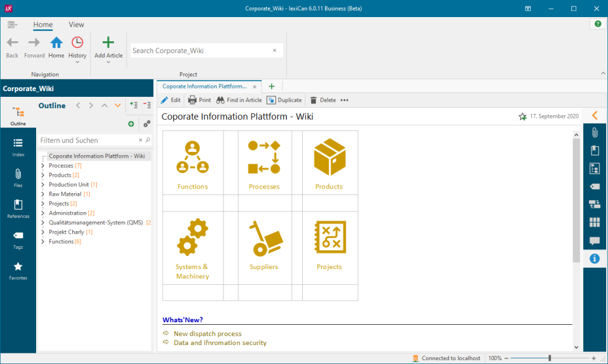Collapse the ribbon with chevron
This screenshot has width=608, height=364.
point(603,73)
